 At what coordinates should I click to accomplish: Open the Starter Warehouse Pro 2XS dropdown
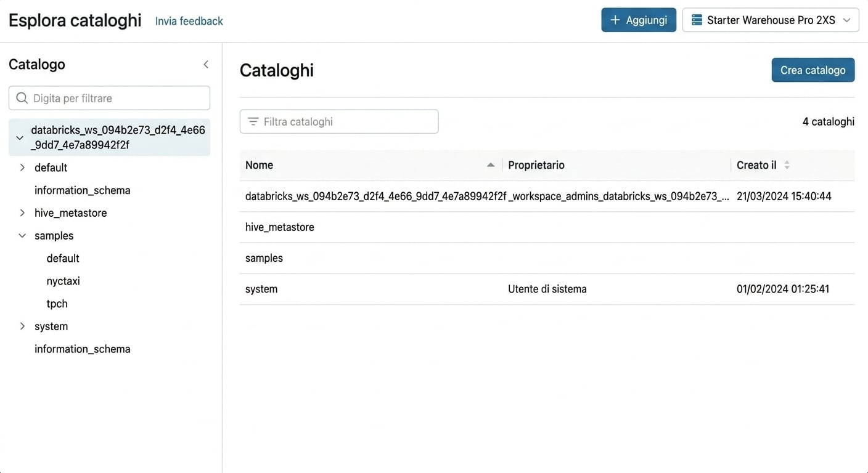pos(771,20)
